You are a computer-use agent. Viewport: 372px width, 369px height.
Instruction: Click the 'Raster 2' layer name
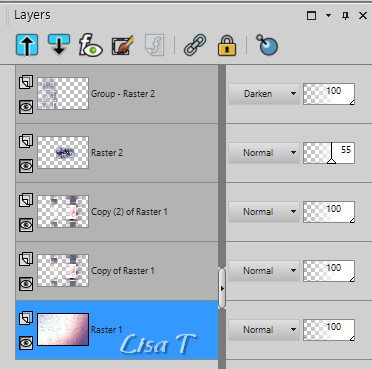coord(107,153)
